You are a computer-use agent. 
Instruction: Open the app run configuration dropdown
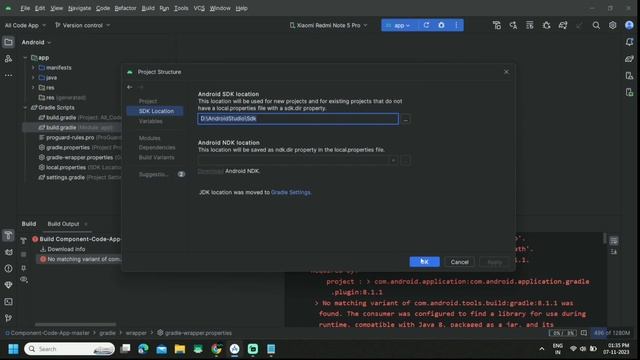click(399, 25)
